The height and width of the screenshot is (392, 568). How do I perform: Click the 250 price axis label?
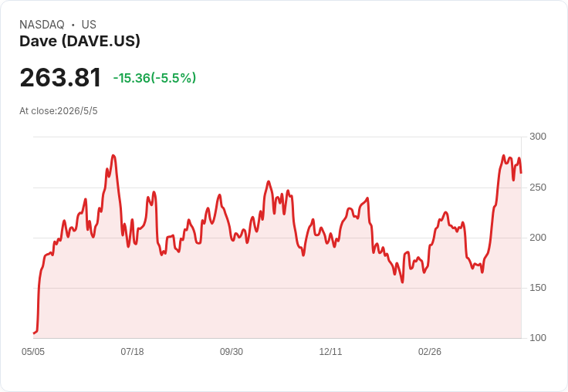[538, 188]
